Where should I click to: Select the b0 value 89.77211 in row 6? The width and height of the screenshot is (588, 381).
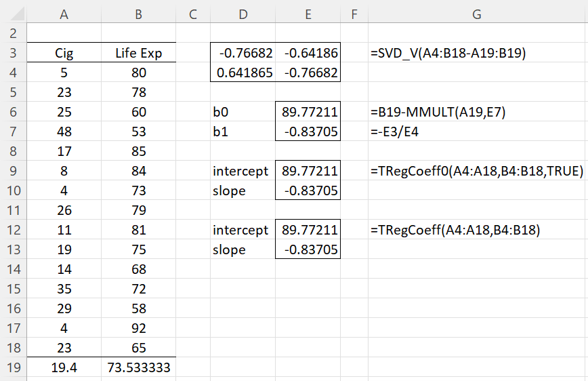(308, 112)
